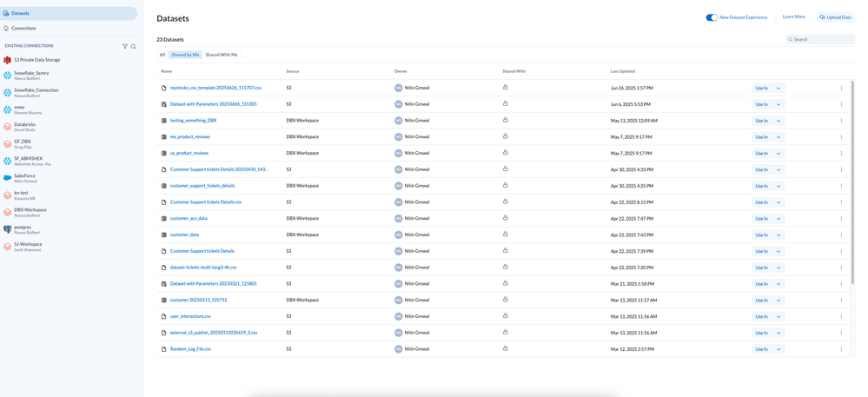Open the Databricks connection icon
Viewport: 868px width, 397px height.
(7, 127)
